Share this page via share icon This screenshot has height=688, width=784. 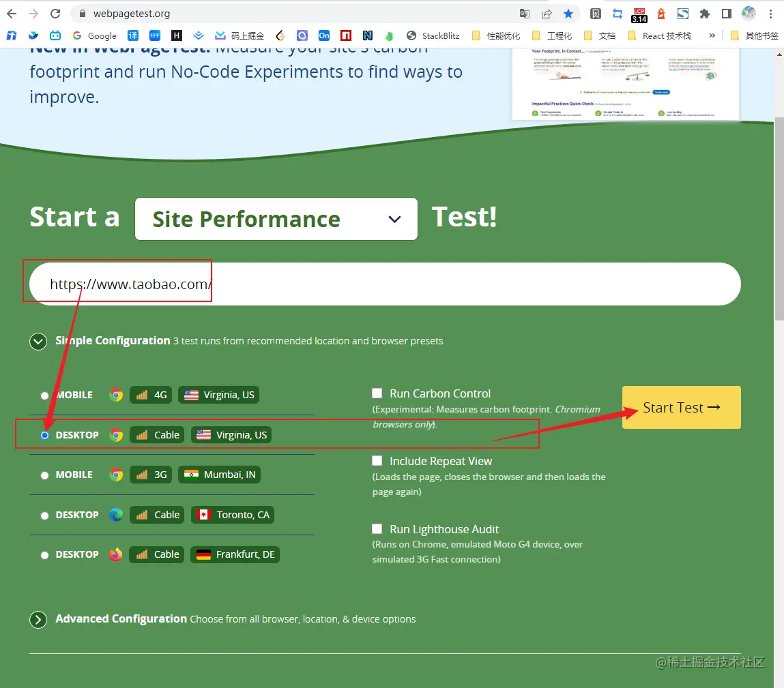click(547, 14)
